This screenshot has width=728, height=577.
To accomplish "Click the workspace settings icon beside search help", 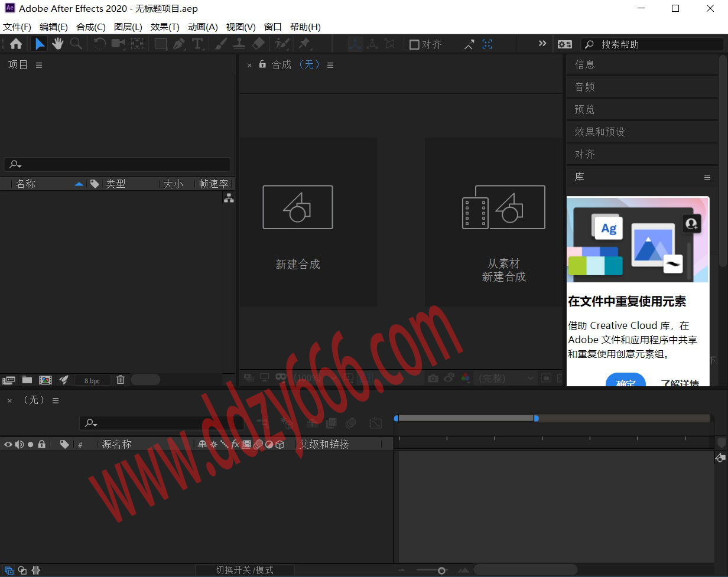I will [x=565, y=44].
